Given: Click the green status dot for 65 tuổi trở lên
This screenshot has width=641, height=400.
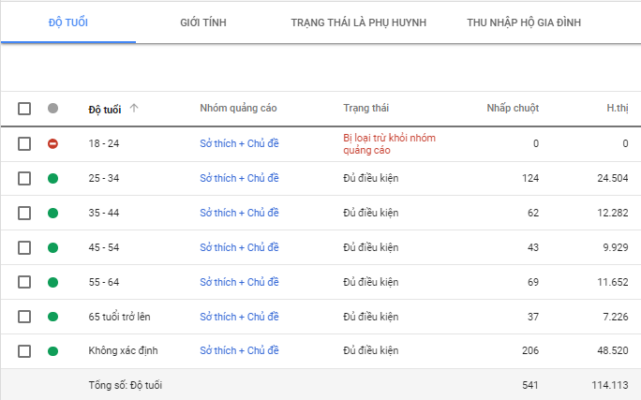Looking at the screenshot, I should tap(53, 316).
